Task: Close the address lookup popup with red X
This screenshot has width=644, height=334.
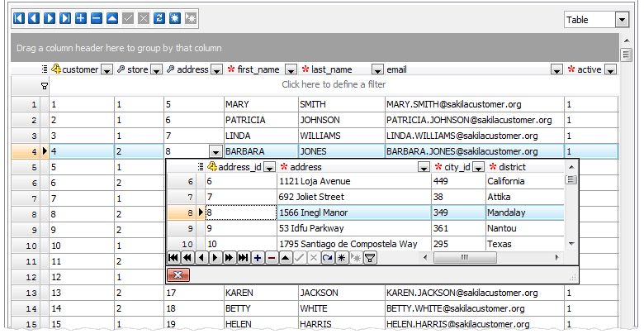Action: pyautogui.click(x=179, y=275)
